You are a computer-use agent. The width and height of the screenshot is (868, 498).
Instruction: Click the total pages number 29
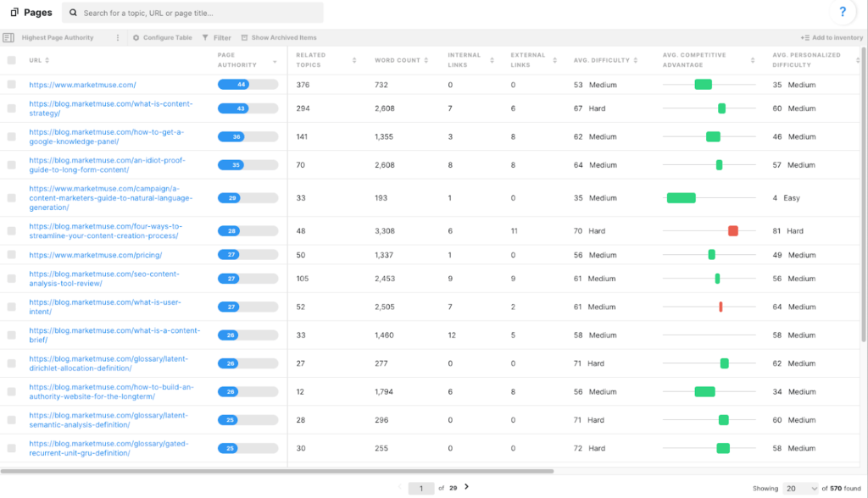(453, 488)
